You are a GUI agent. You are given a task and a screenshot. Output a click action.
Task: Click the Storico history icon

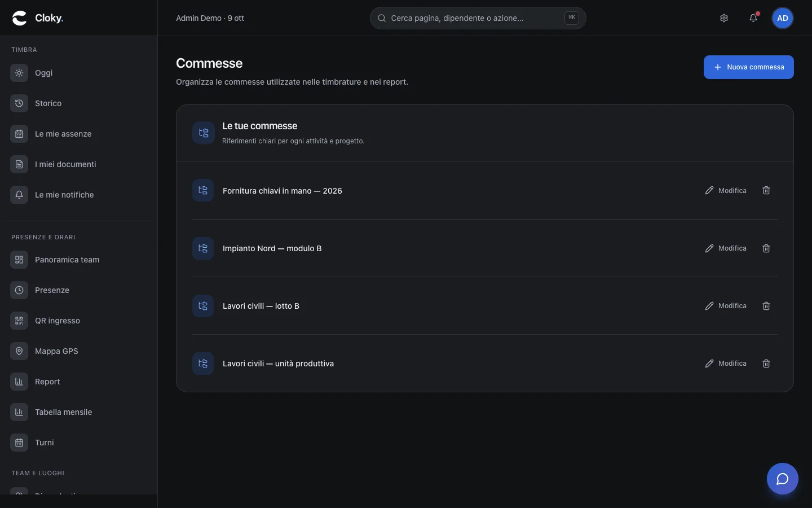pos(19,103)
